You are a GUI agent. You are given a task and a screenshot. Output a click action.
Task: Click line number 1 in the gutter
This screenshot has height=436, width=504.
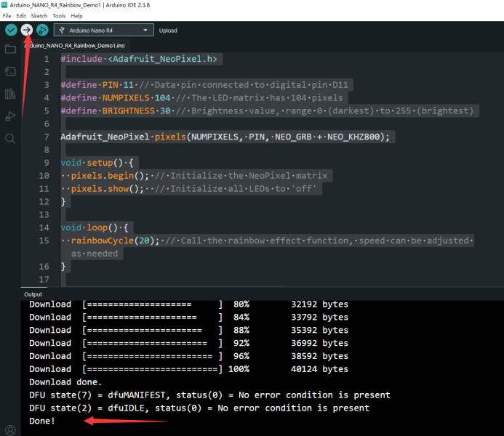47,59
